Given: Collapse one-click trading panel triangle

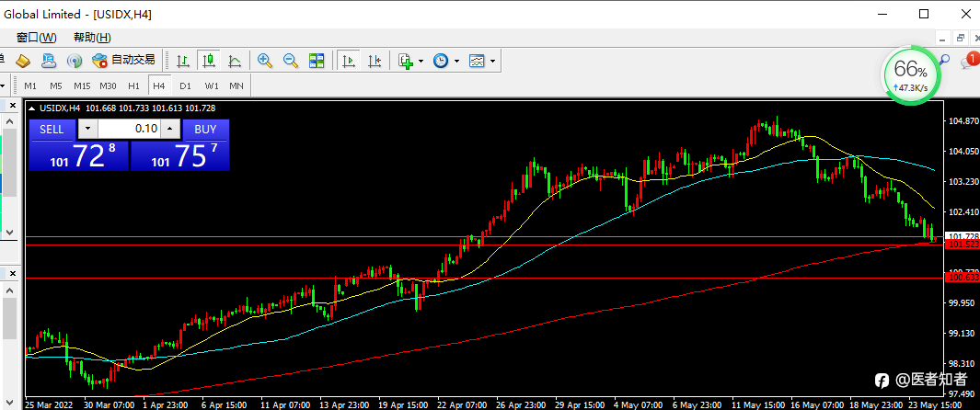Looking at the screenshot, I should pyautogui.click(x=32, y=108).
